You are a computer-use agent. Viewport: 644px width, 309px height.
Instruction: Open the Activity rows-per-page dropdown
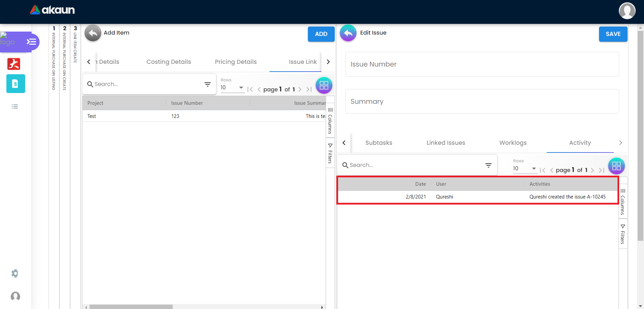click(x=525, y=169)
